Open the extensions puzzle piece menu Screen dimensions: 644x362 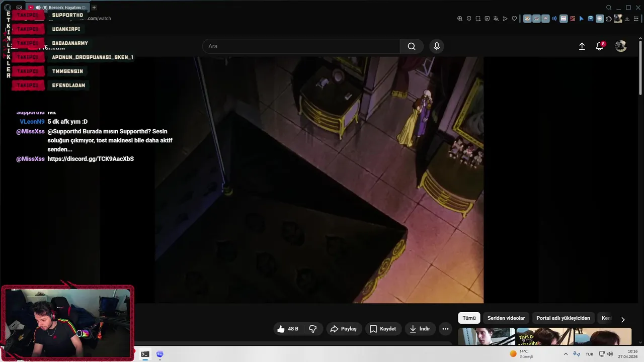609,19
